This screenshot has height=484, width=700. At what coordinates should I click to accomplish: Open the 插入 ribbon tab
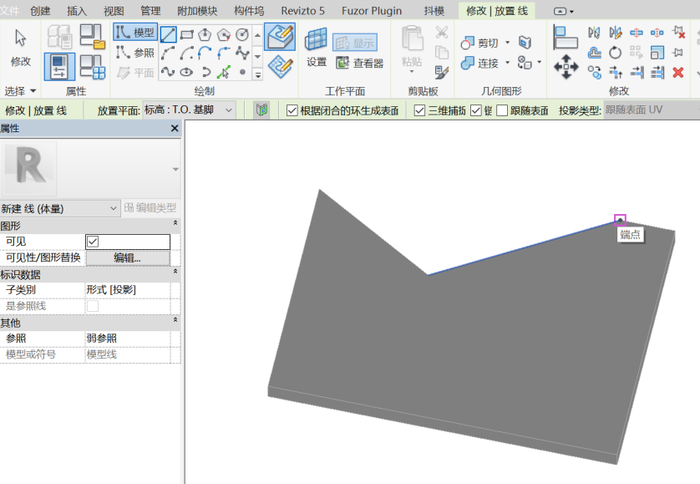76,10
